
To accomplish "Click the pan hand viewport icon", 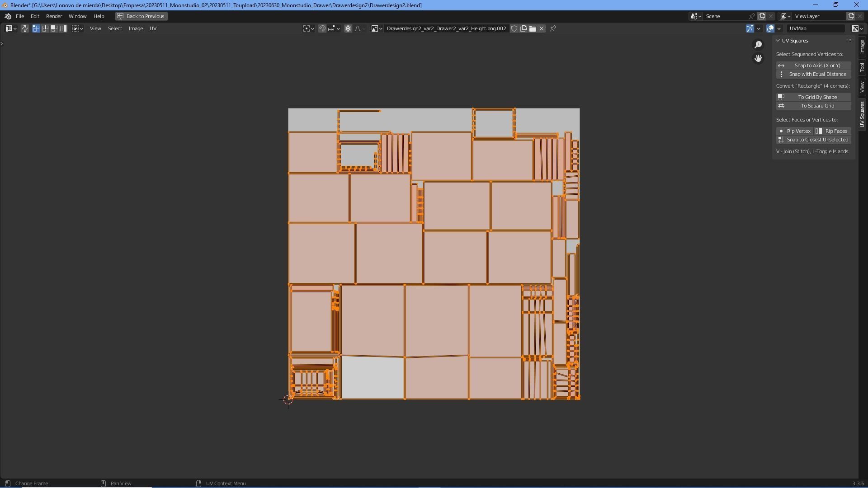I will (x=758, y=58).
